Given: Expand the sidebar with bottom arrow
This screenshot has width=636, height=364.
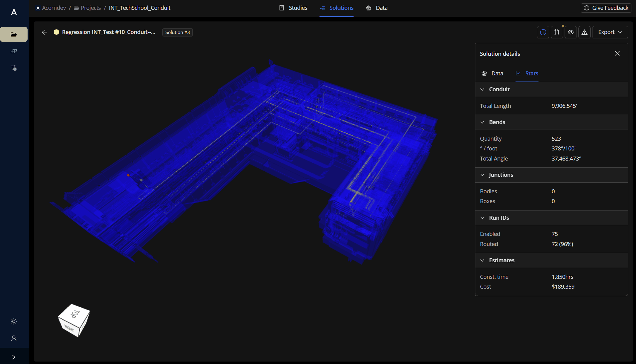Looking at the screenshot, I should [x=14, y=357].
